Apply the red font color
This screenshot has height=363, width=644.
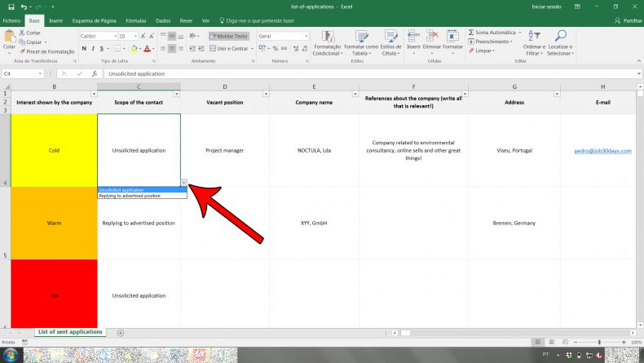tap(147, 48)
